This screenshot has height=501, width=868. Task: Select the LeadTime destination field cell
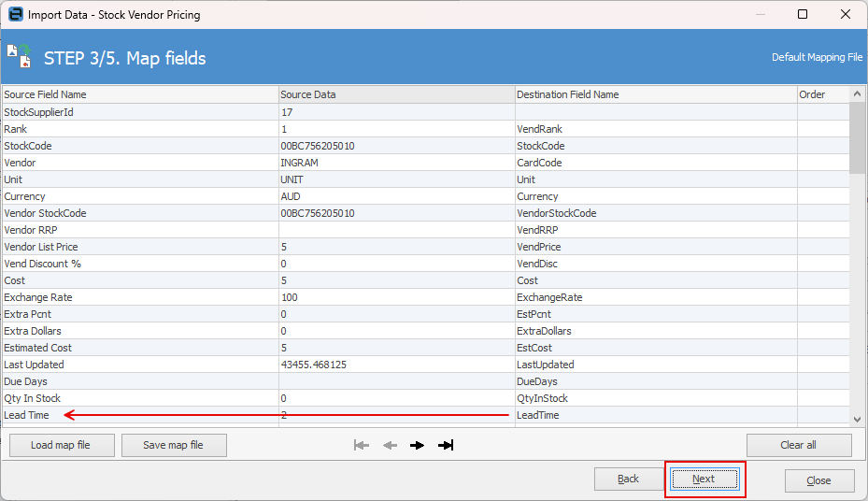click(x=655, y=415)
